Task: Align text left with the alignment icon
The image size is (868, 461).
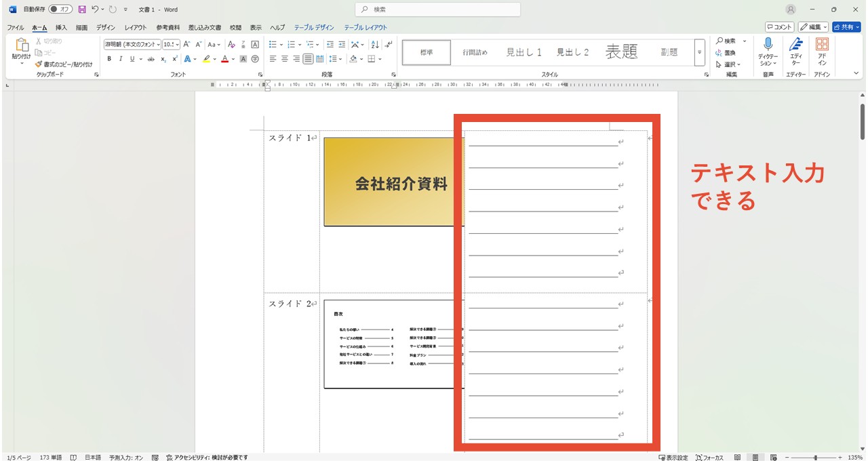Action: 273,59
